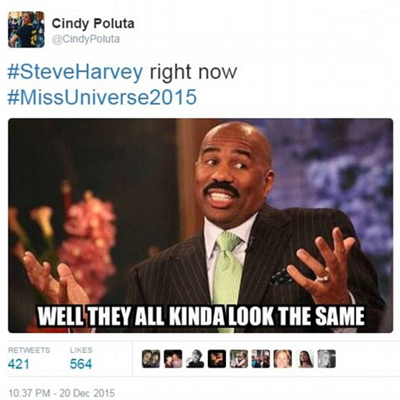Click the RETWEETS label
This screenshot has height=400, width=400.
[x=29, y=350]
